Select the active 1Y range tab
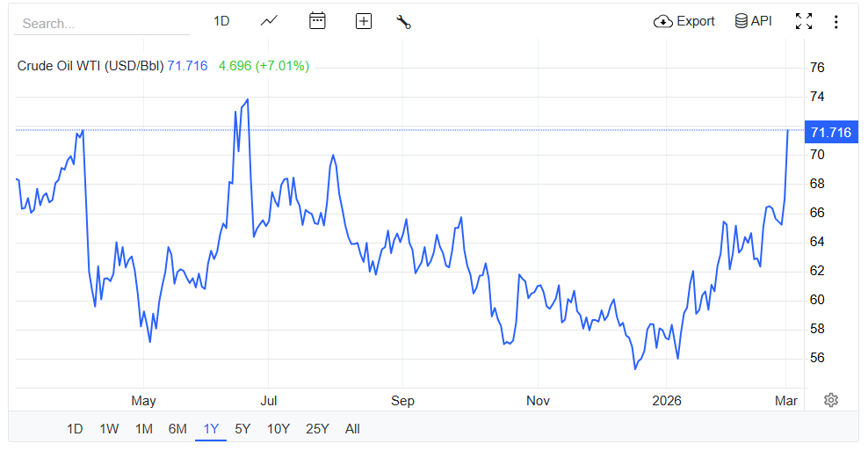The width and height of the screenshot is (868, 451). (x=211, y=429)
